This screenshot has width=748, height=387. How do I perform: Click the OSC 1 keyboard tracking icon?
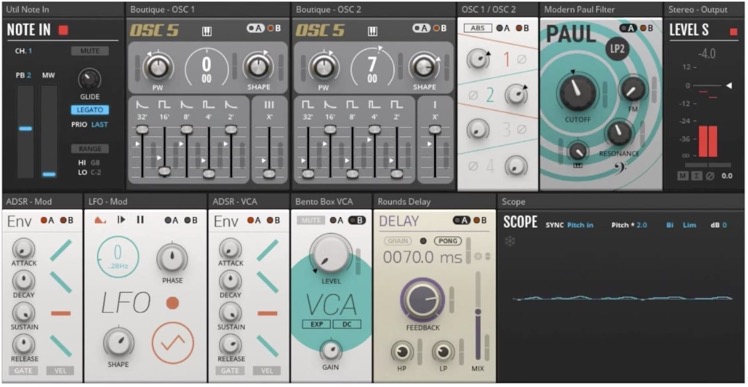point(207,31)
